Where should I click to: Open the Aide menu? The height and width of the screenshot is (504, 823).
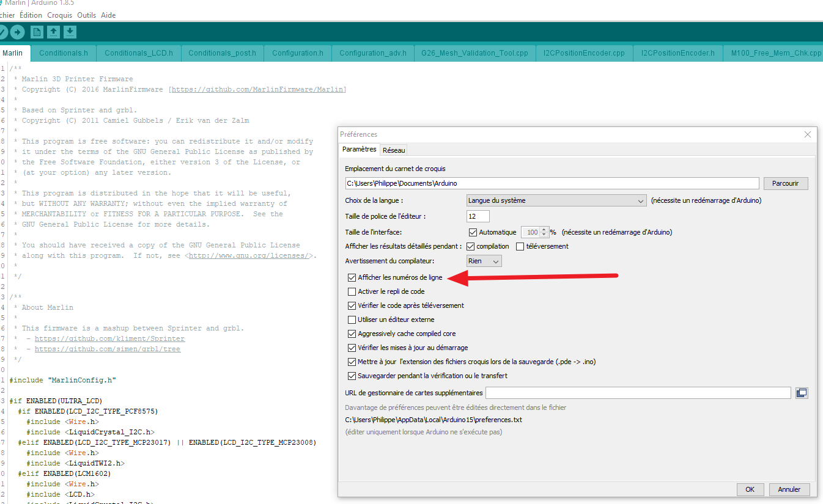(108, 15)
